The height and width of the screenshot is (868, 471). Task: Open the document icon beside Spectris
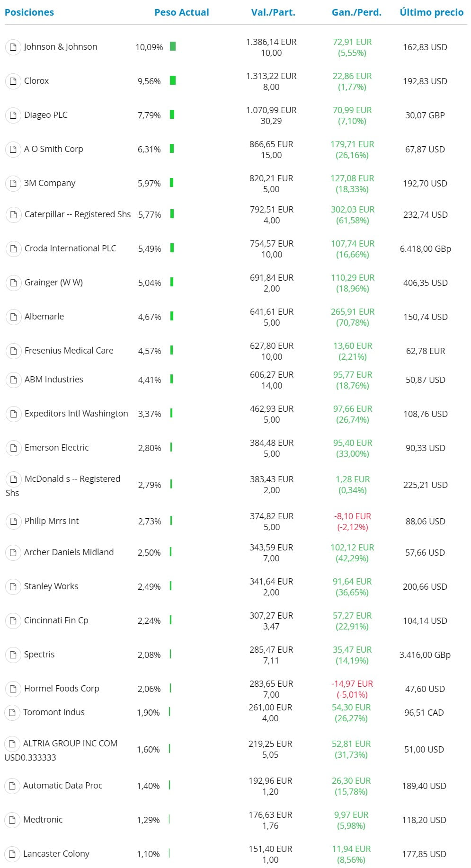[x=13, y=655]
